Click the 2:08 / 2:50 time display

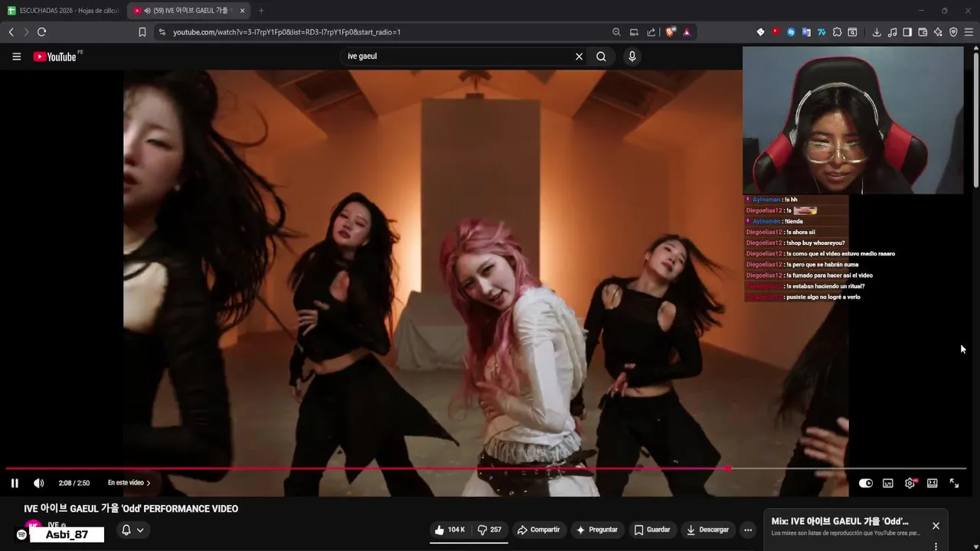point(74,483)
